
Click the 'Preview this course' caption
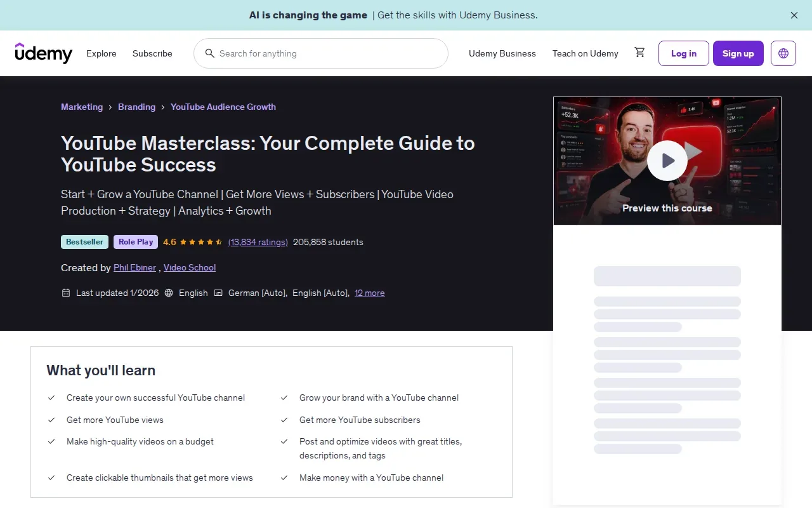[x=667, y=208]
